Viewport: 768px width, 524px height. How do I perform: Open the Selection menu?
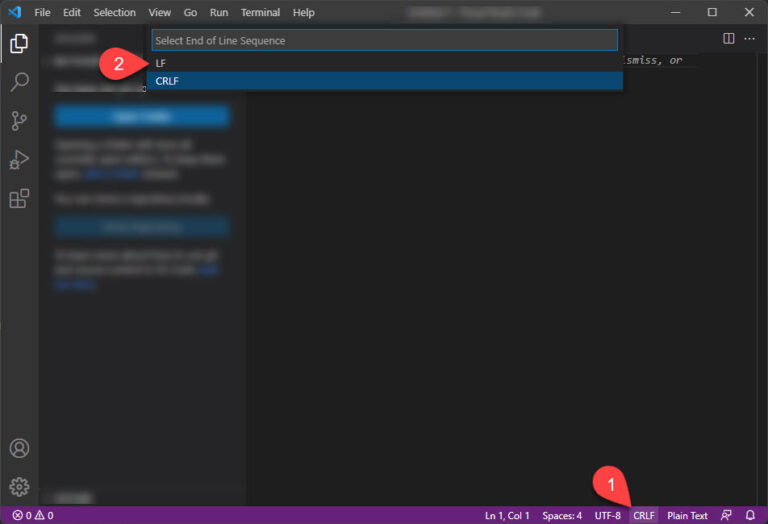(114, 12)
